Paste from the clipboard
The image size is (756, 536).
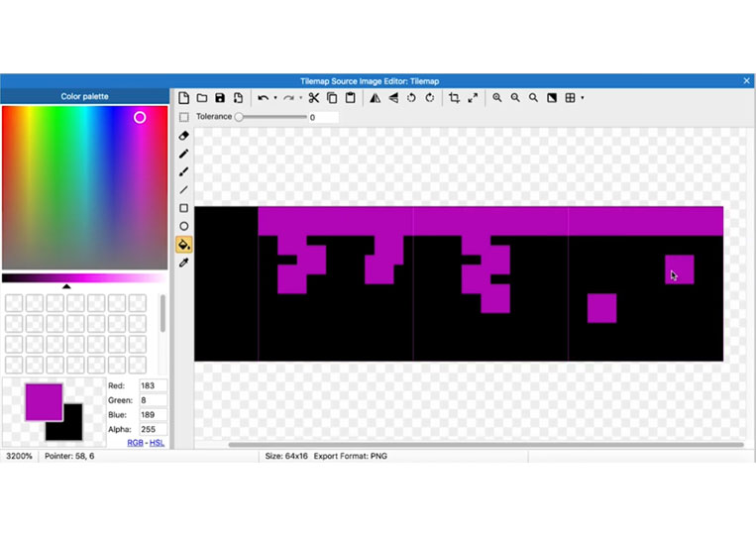coord(351,98)
